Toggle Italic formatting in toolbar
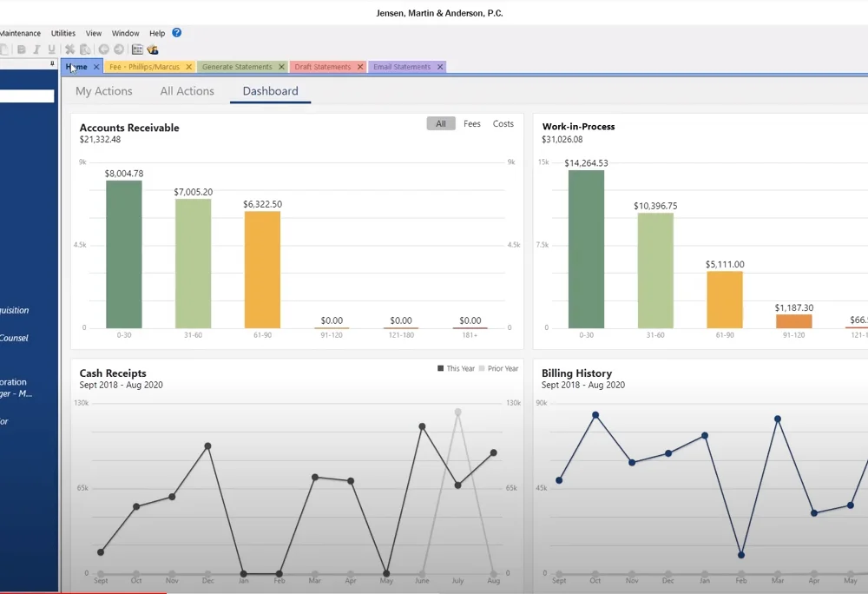This screenshot has width=868, height=594. click(36, 49)
